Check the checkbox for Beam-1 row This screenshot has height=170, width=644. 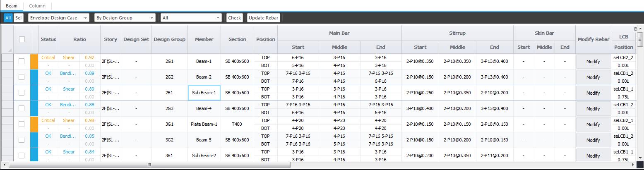[x=22, y=61]
